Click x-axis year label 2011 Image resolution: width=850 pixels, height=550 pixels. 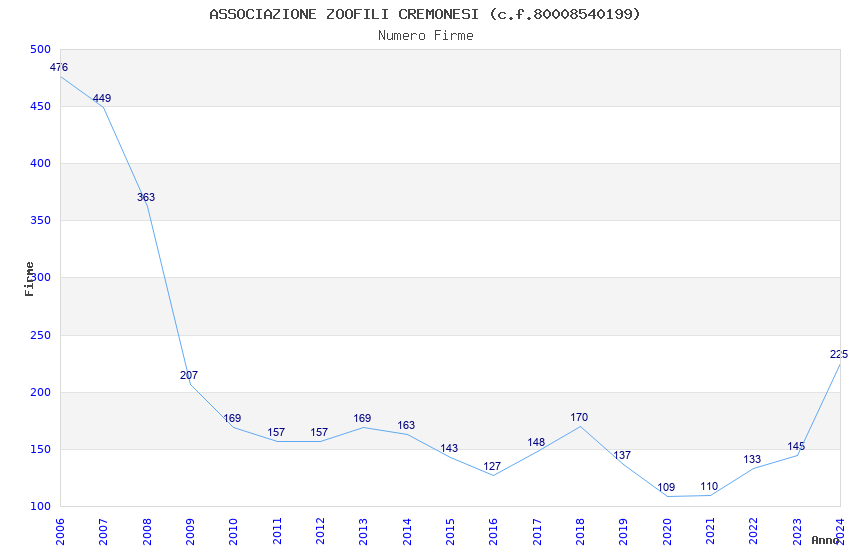pyautogui.click(x=276, y=532)
